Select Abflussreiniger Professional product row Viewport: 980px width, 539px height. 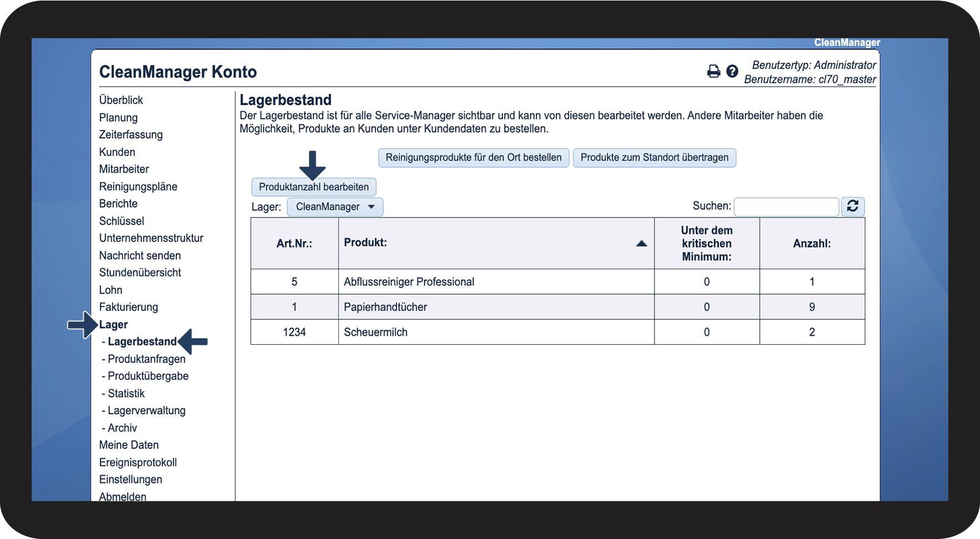pyautogui.click(x=558, y=282)
